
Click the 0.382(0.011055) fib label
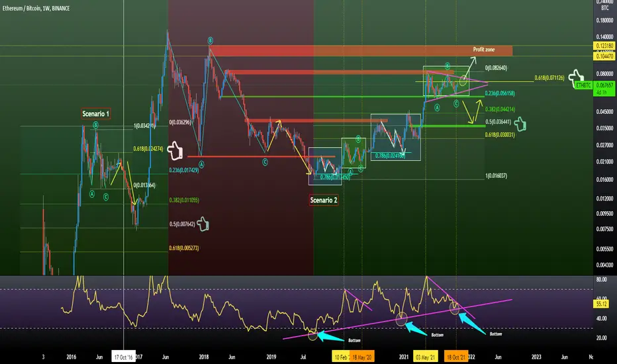(184, 200)
